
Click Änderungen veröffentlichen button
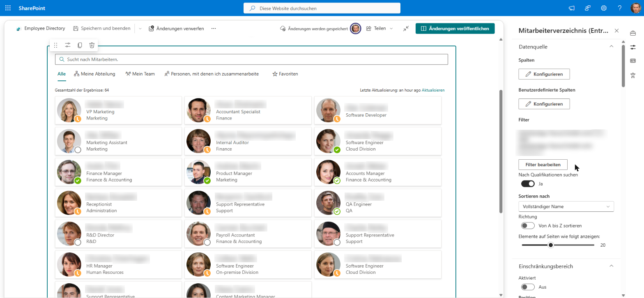455,28
